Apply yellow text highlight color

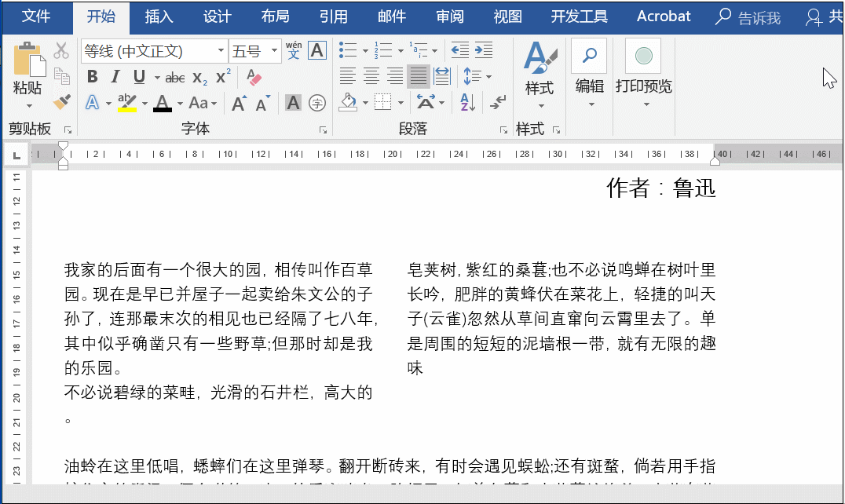pos(126,102)
